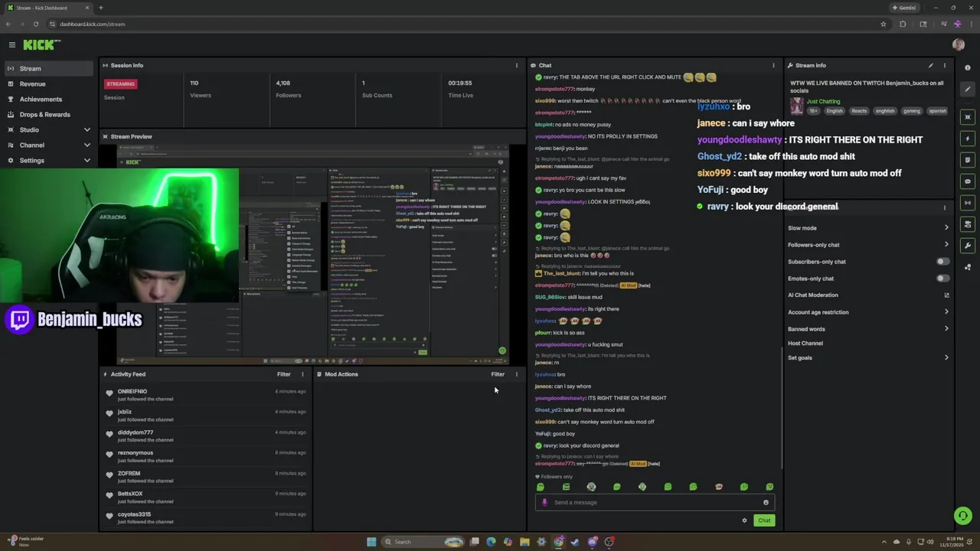Click the broadcast signal icon in the right rail
Screen dimensions: 980x551
point(968,203)
